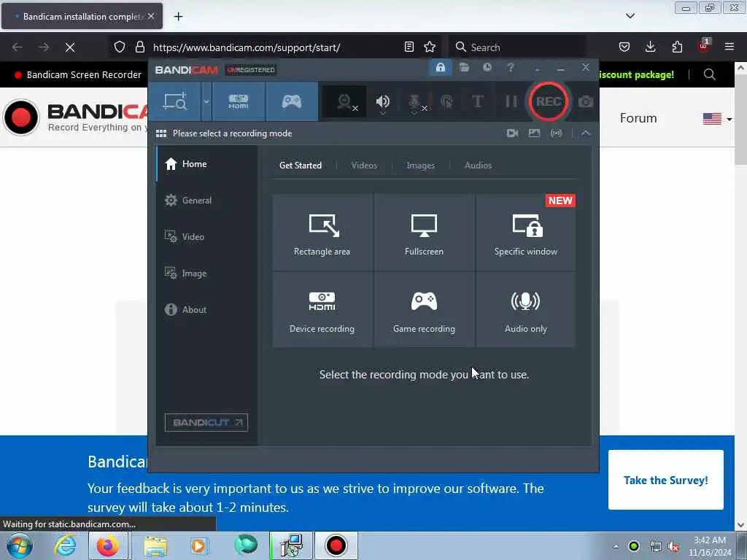Open Forum link on Bandicam website
This screenshot has width=747, height=560.
coord(638,118)
